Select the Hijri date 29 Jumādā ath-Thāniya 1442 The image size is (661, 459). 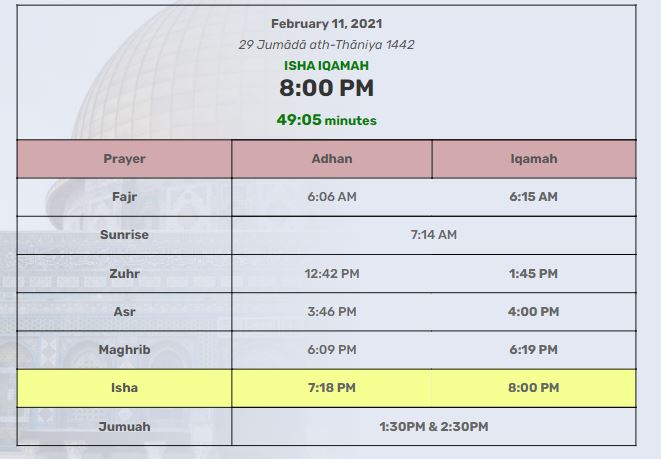pos(326,45)
